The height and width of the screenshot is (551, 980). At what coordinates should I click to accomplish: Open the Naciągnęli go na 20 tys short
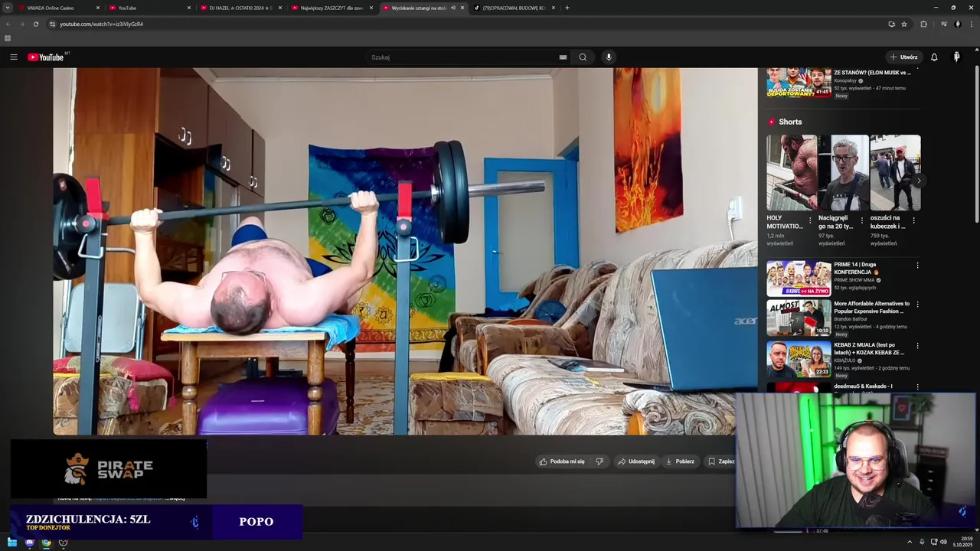tap(844, 173)
